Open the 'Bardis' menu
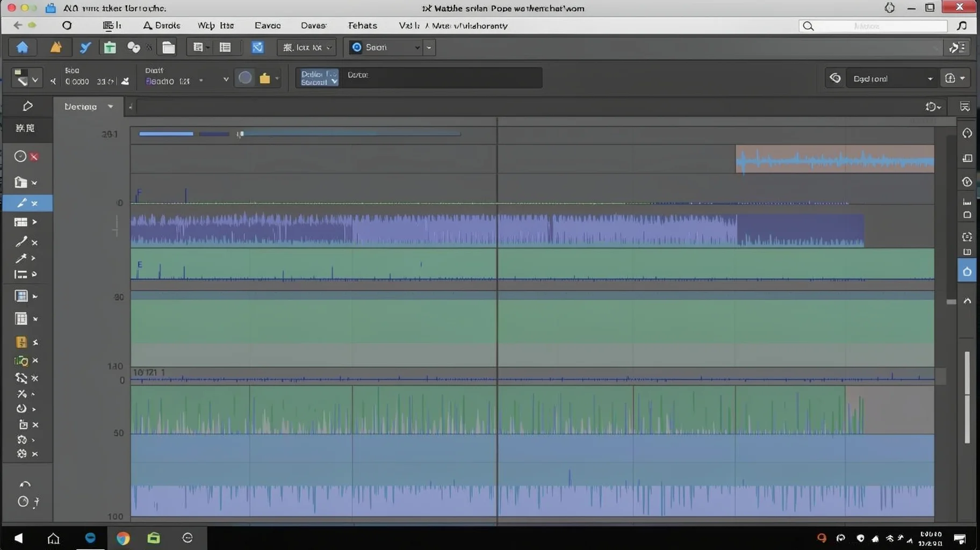Viewport: 980px width, 550px height. pyautogui.click(x=162, y=25)
